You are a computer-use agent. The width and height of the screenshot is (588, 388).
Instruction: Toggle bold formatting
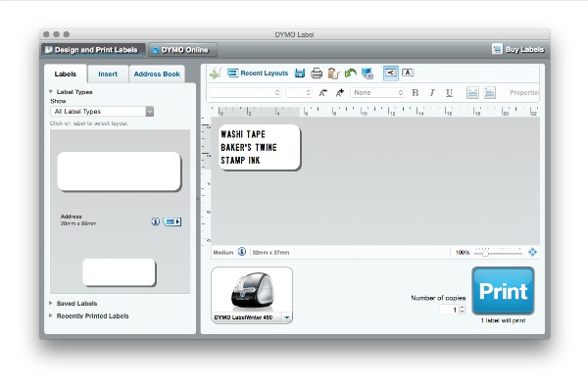coord(416,93)
